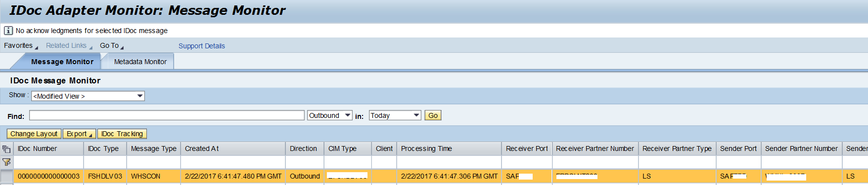
Task: Click the cell 0000000000000003
Action: [48, 176]
